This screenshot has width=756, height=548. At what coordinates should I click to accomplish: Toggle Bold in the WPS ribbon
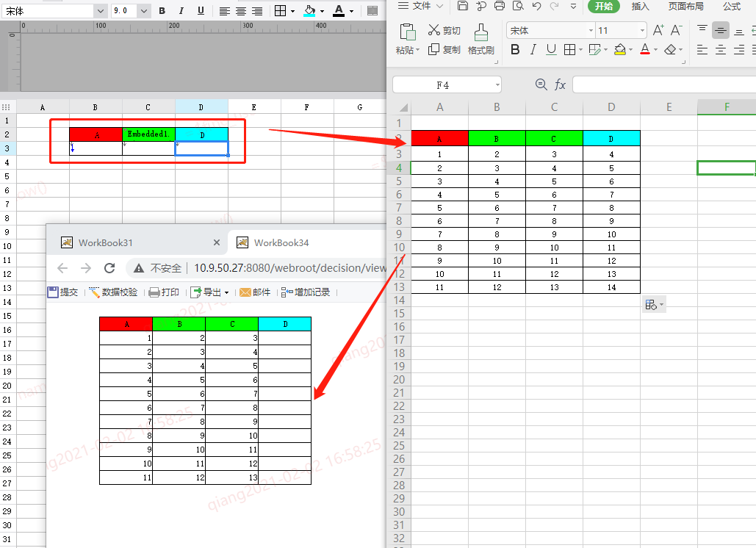[515, 50]
